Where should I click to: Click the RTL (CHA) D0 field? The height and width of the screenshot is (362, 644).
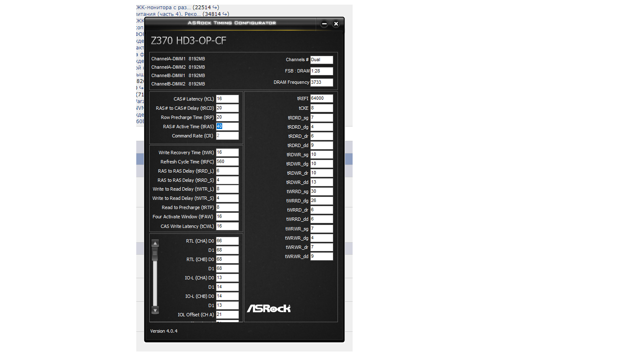tap(227, 241)
